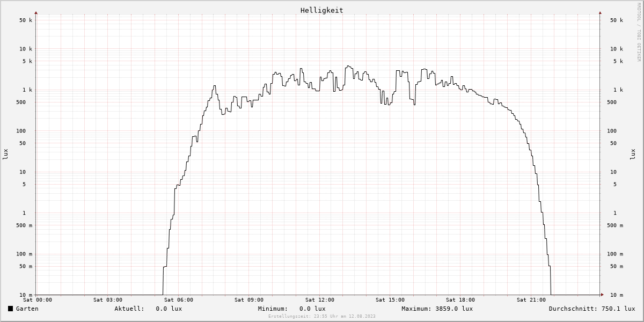Click the 100 m tick on right axis

click(x=615, y=254)
